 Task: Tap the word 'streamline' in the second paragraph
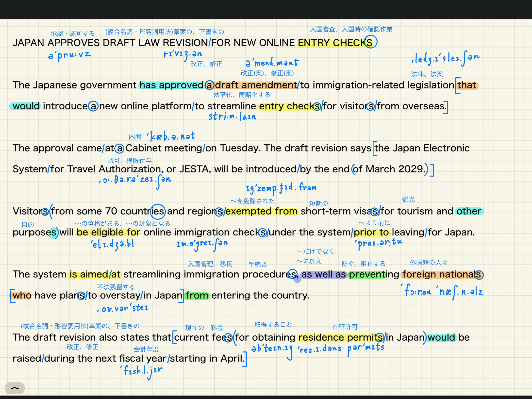232,106
